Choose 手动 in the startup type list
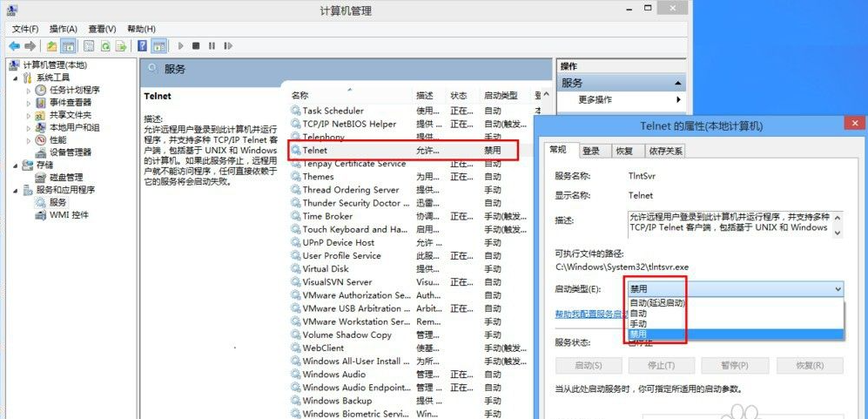 638,323
